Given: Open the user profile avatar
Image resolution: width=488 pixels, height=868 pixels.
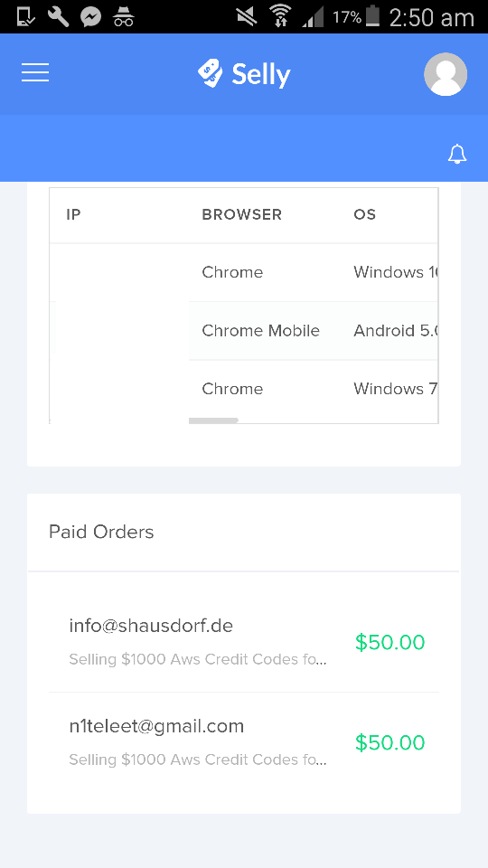Looking at the screenshot, I should coord(446,74).
